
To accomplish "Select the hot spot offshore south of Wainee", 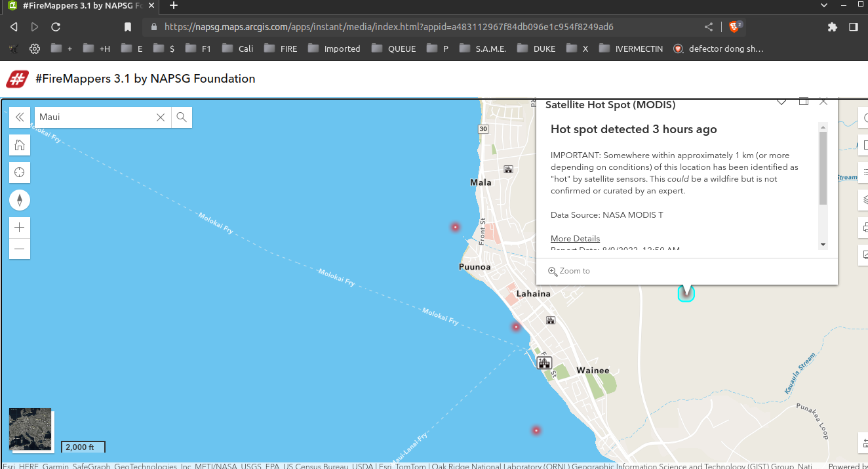I will [536, 430].
